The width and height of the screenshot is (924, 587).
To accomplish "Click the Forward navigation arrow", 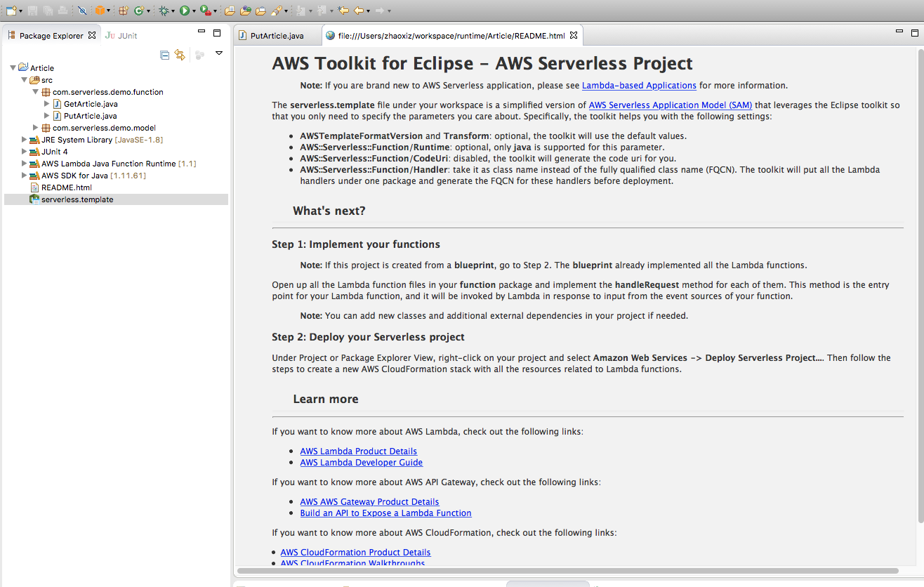I will coord(380,11).
